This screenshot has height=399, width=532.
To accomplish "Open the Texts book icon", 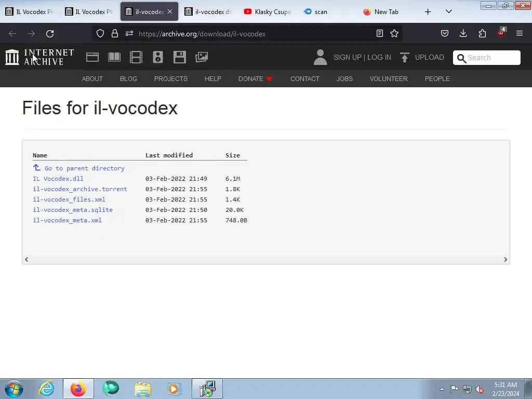I will (x=114, y=57).
